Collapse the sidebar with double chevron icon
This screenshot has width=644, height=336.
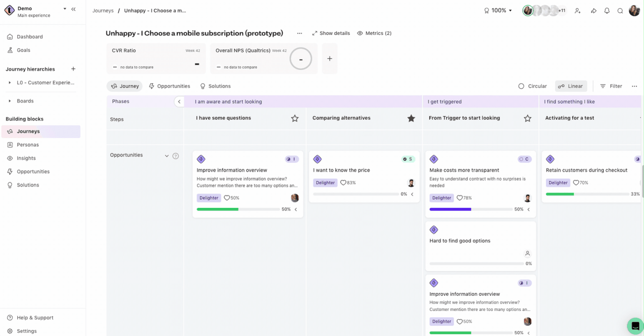[x=73, y=9]
